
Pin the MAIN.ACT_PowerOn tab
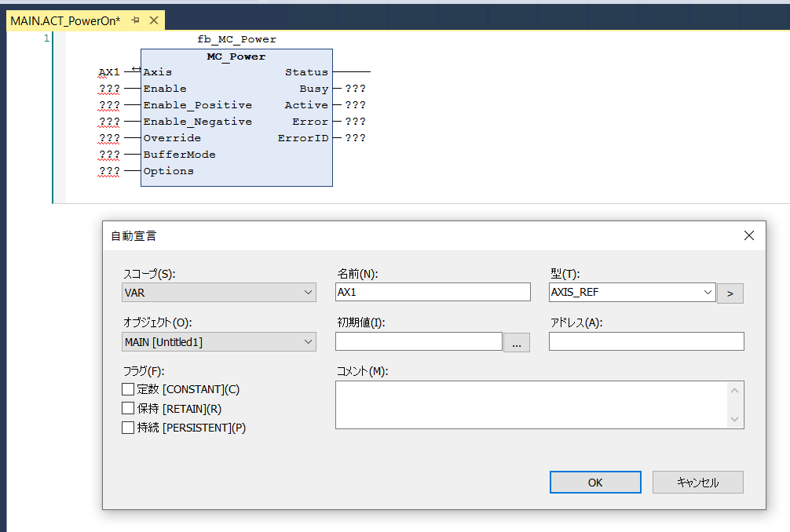(135, 20)
